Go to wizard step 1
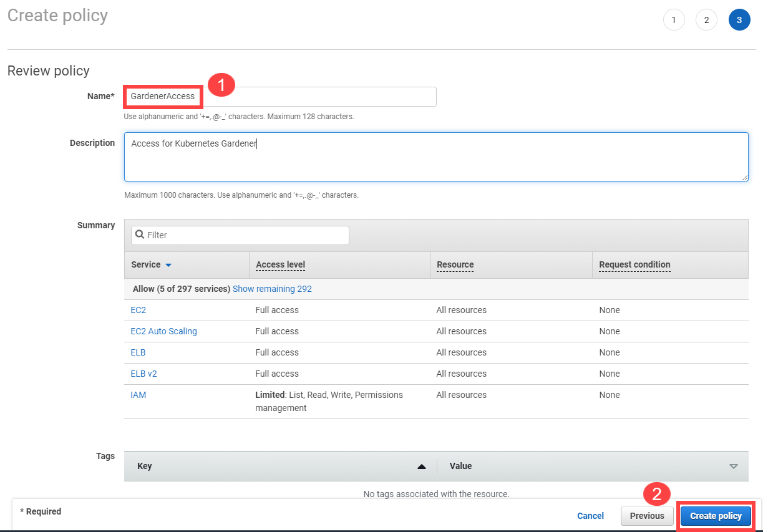 [x=673, y=20]
